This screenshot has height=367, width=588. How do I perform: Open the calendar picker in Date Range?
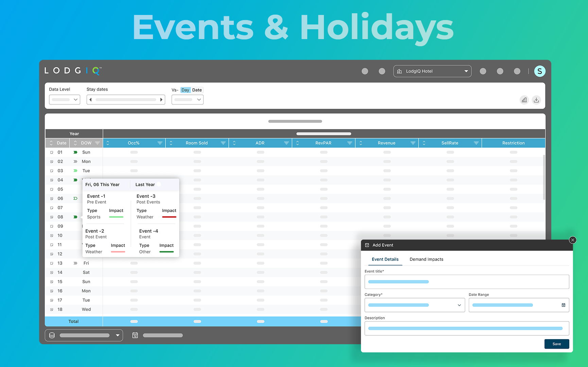click(x=564, y=305)
